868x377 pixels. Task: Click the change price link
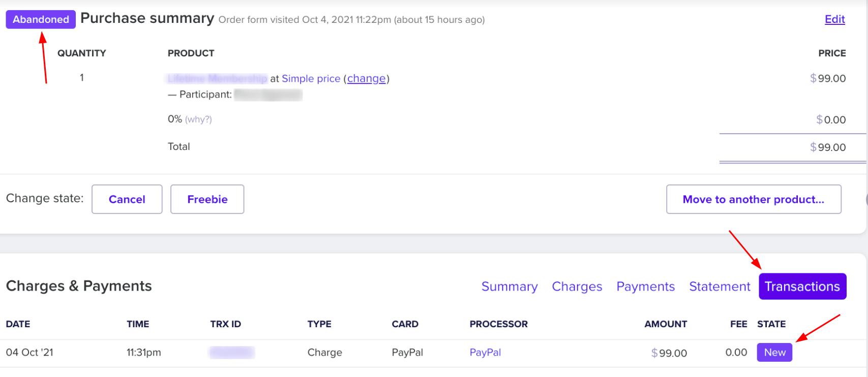click(366, 78)
